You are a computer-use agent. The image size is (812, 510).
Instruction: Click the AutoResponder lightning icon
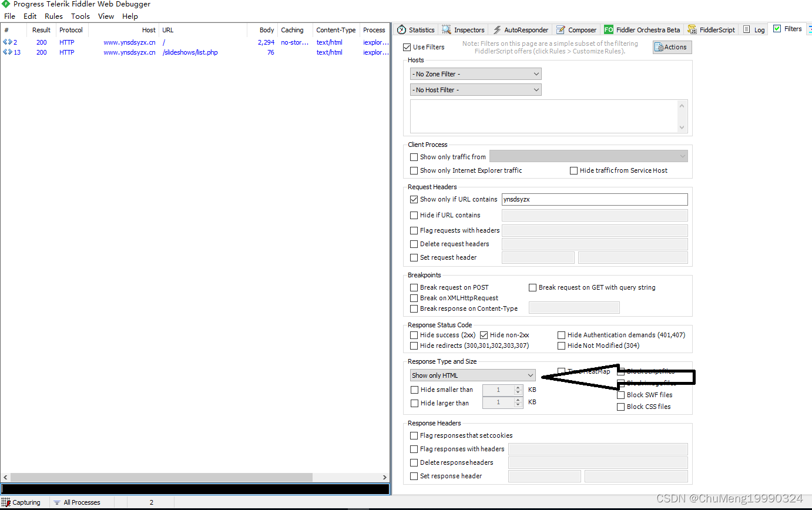(497, 30)
